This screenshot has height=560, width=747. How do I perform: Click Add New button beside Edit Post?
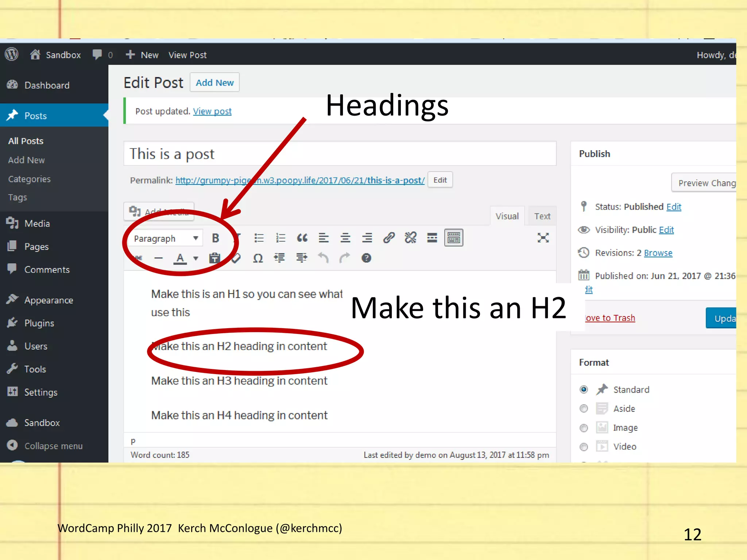(x=214, y=82)
